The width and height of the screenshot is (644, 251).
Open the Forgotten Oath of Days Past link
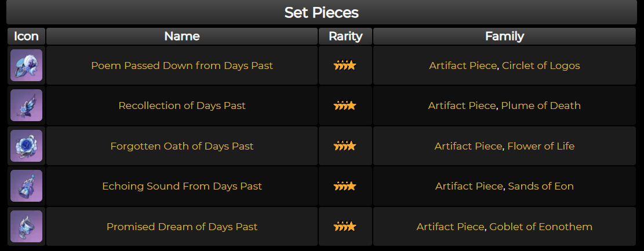[182, 146]
